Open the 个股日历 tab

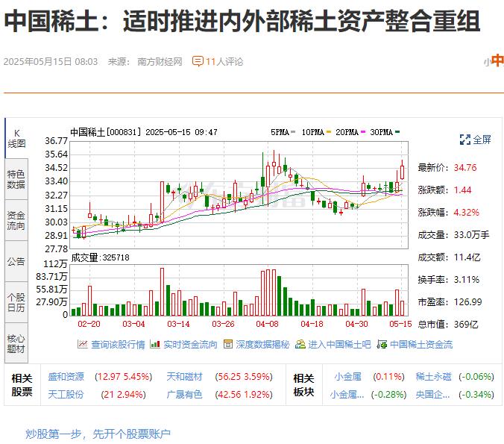16,302
